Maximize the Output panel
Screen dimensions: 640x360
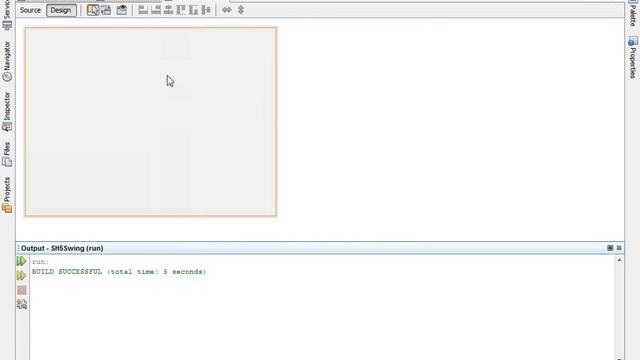tap(610, 248)
